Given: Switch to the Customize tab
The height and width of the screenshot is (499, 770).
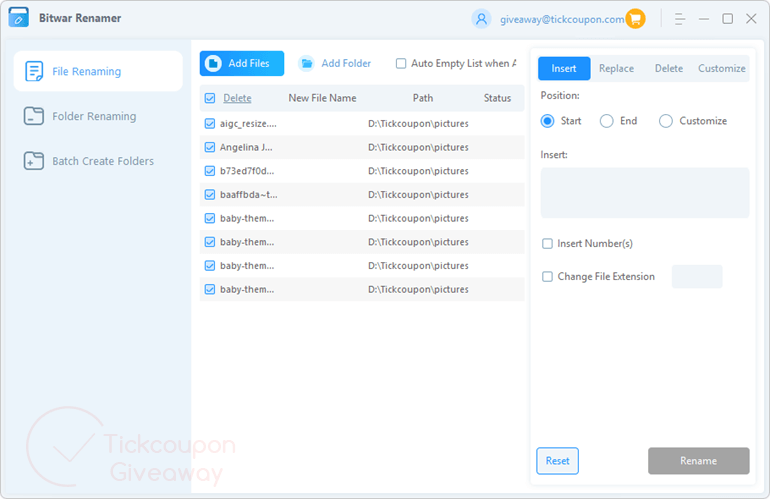Looking at the screenshot, I should [722, 68].
